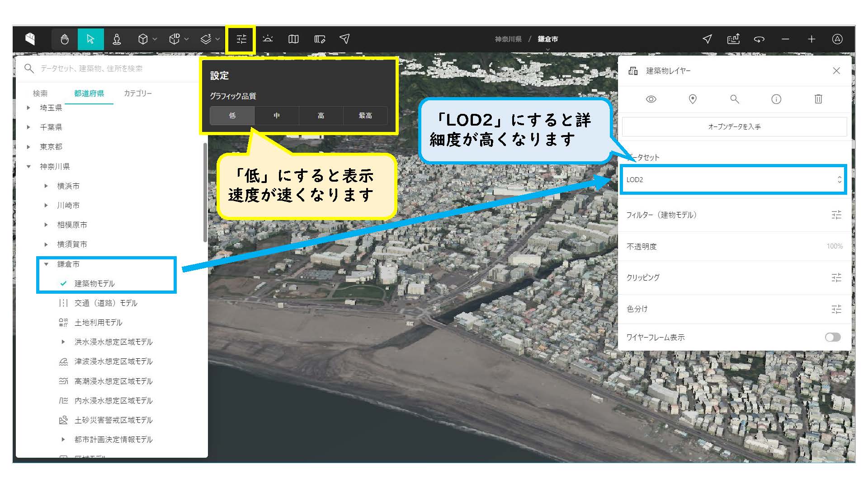
Task: Open the building export icon at top right
Action: click(x=733, y=39)
